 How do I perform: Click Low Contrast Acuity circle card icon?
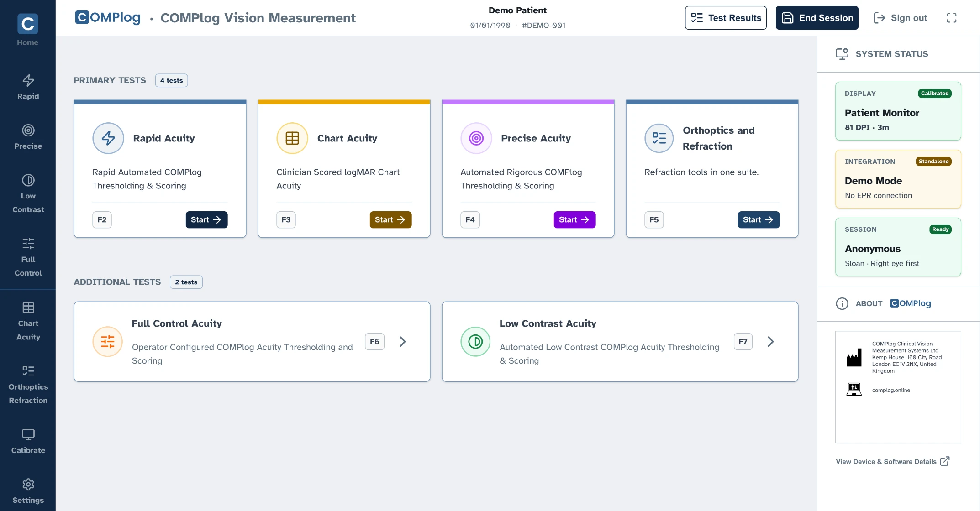click(475, 342)
